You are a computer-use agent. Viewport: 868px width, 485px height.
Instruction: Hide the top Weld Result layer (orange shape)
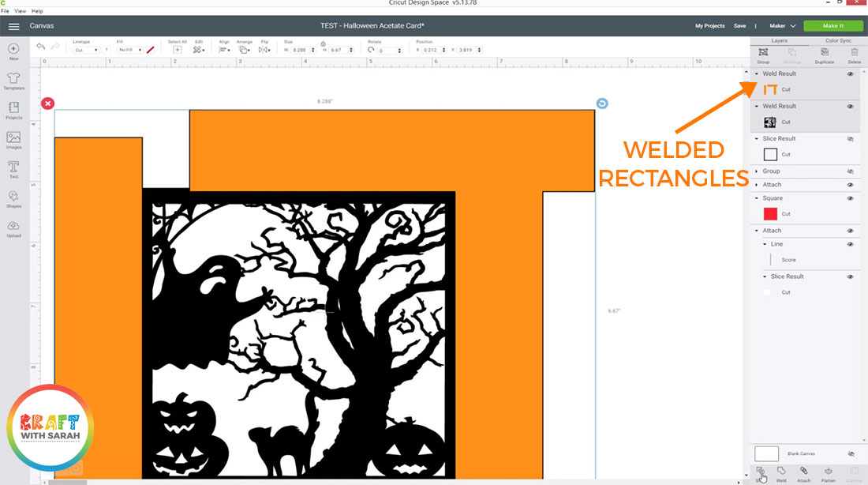851,73
